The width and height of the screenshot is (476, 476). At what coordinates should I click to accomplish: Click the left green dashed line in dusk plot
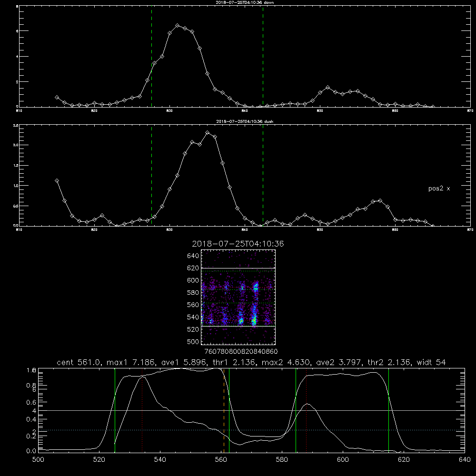coord(151,175)
